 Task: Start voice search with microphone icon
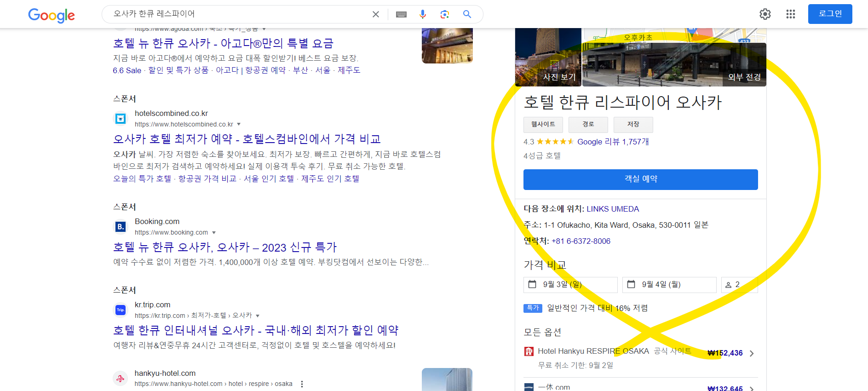point(423,14)
